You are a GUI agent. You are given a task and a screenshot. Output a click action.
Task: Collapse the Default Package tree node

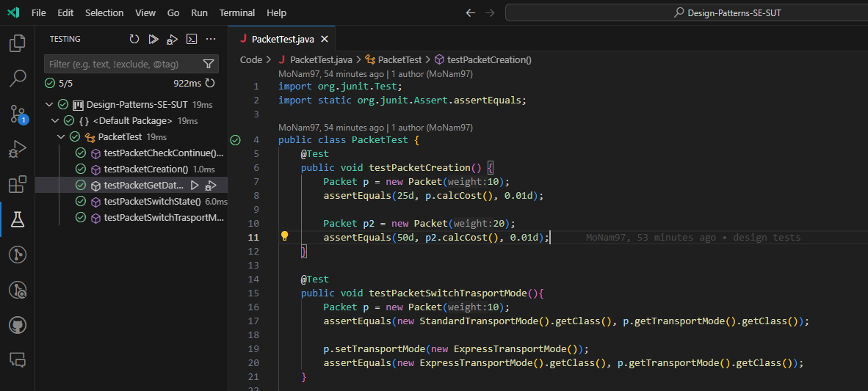click(x=55, y=120)
